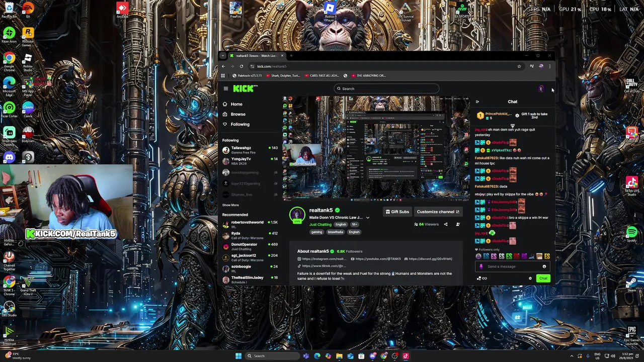Image resolution: width=644 pixels, height=362 pixels.
Task: Click Show More under Following list
Action: pos(230,205)
